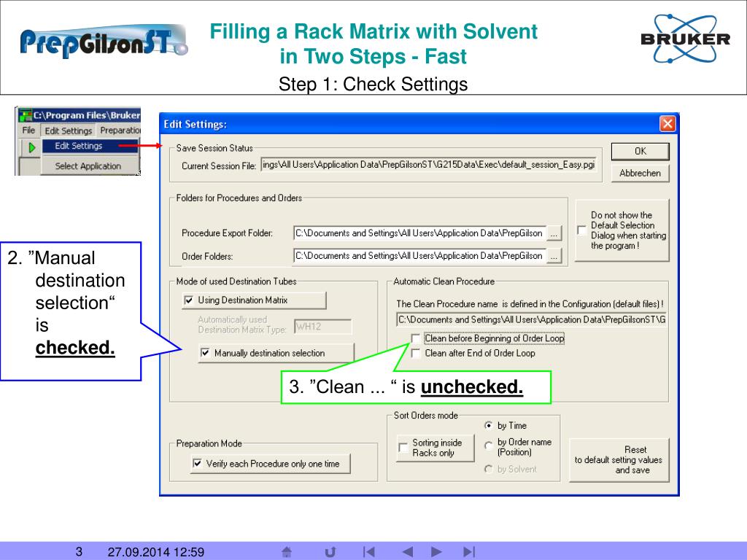Close the Edit Settings dialog
Screen dimensions: 747x560
click(667, 124)
